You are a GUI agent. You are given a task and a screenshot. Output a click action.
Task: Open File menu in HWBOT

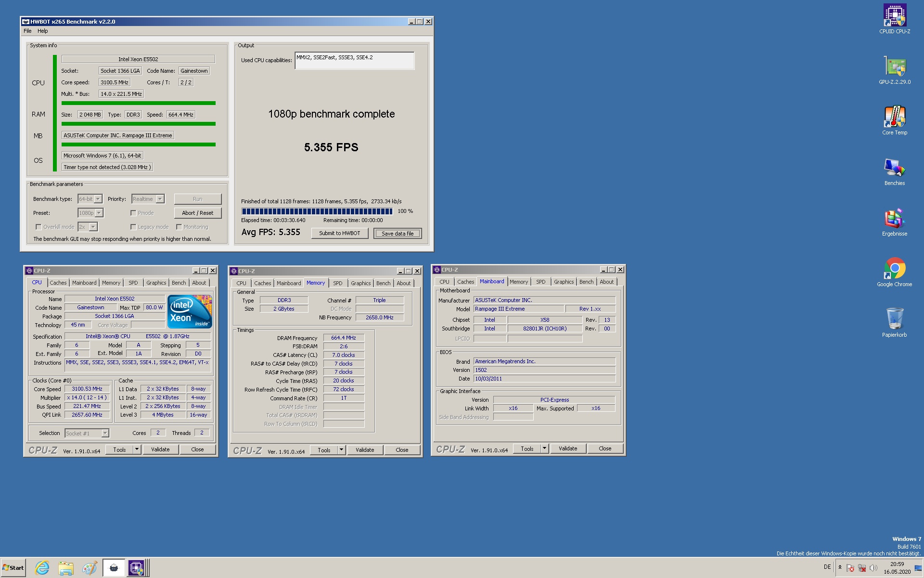(x=27, y=31)
